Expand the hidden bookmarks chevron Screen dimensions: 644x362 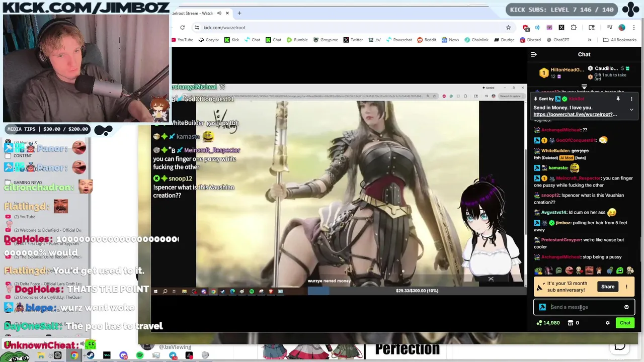590,40
